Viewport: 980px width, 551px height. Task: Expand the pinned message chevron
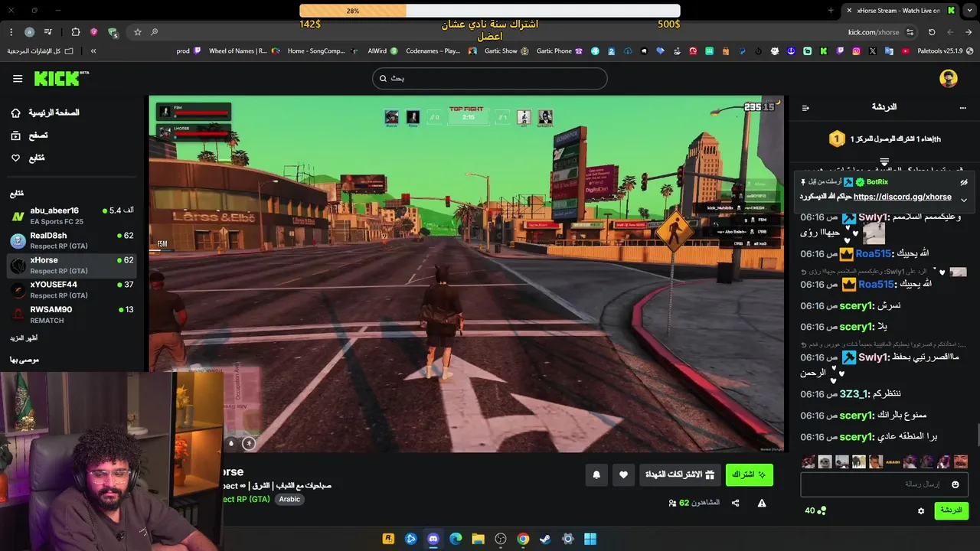(x=964, y=200)
